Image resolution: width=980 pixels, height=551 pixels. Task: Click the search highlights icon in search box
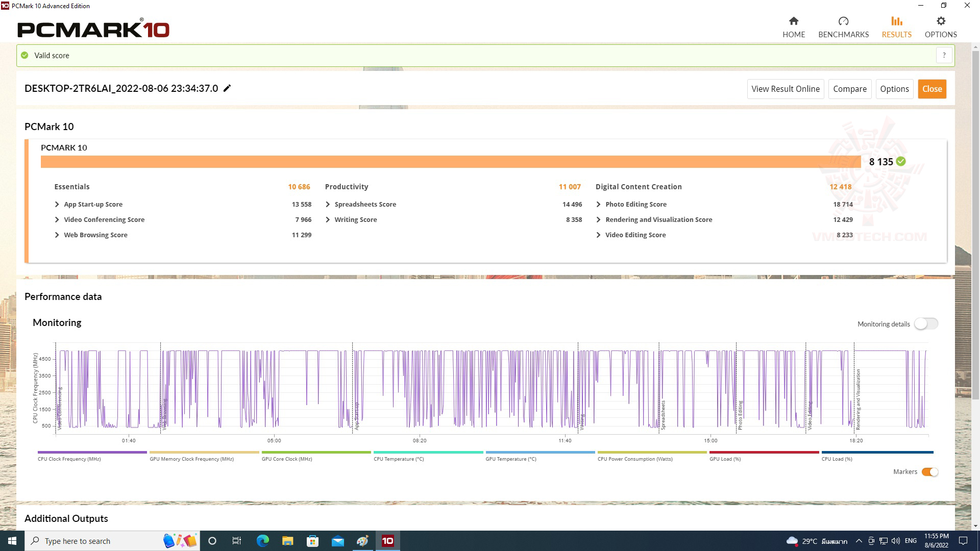click(x=180, y=541)
